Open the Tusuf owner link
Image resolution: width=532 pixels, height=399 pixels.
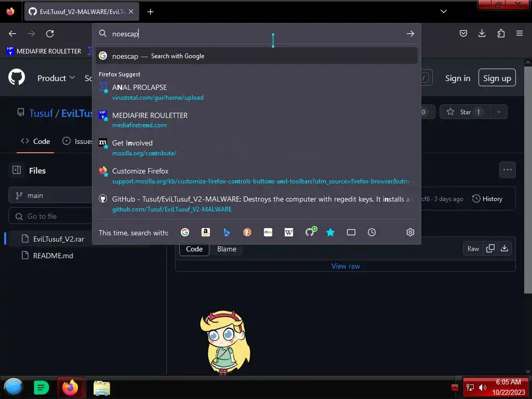[x=41, y=113]
